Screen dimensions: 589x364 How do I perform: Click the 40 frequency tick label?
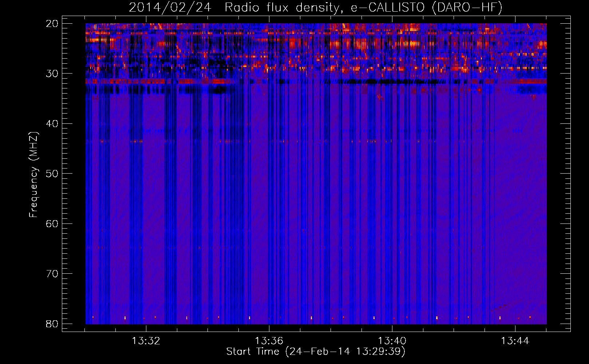tap(52, 124)
